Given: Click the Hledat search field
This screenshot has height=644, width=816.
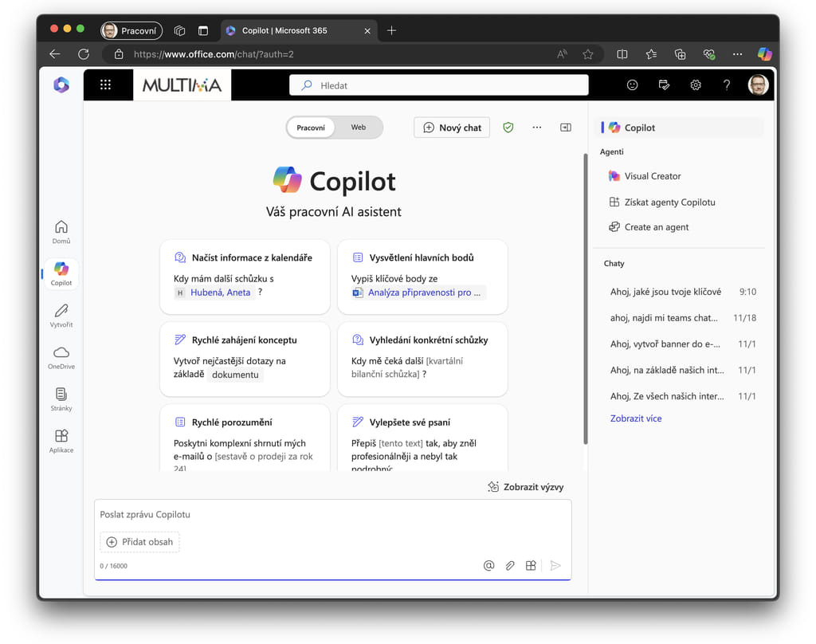Looking at the screenshot, I should [x=439, y=85].
